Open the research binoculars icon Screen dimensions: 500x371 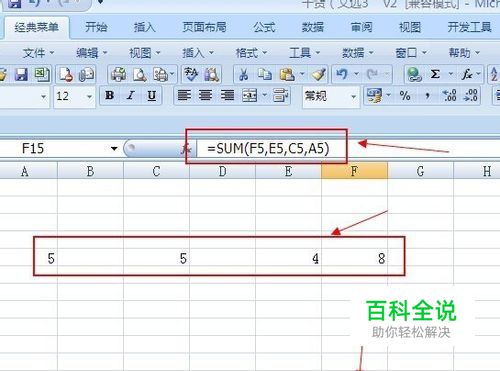pos(212,74)
